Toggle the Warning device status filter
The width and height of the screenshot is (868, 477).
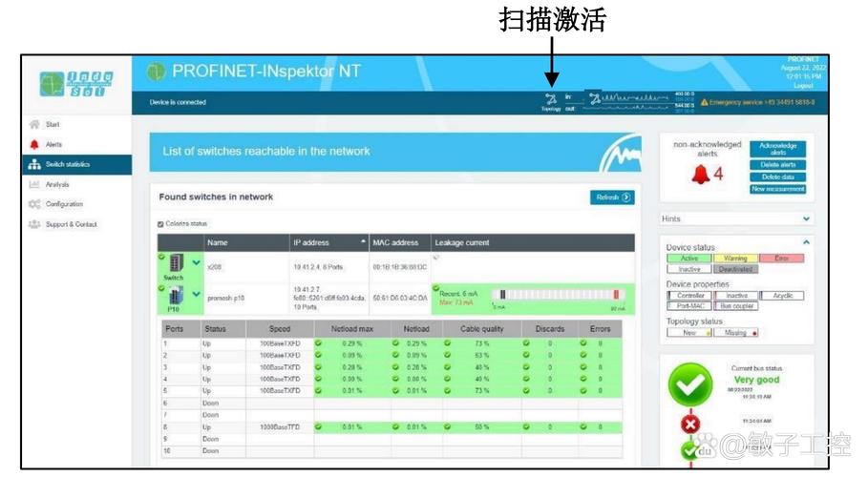(735, 259)
